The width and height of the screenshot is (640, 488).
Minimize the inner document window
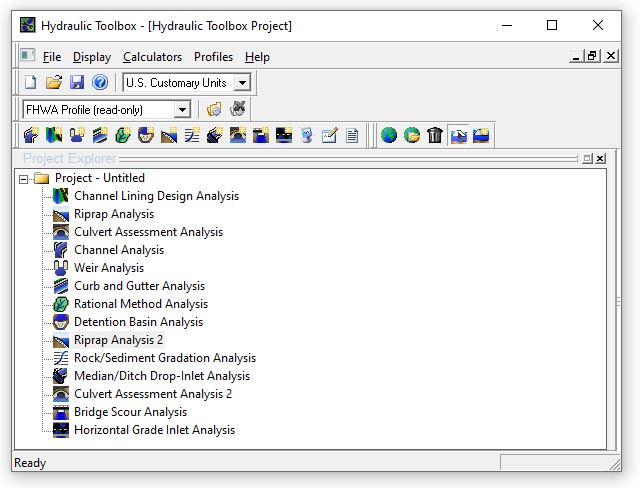click(x=576, y=55)
